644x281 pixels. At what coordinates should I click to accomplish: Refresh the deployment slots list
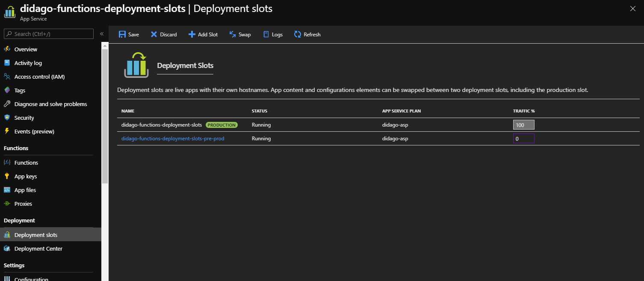pyautogui.click(x=307, y=34)
